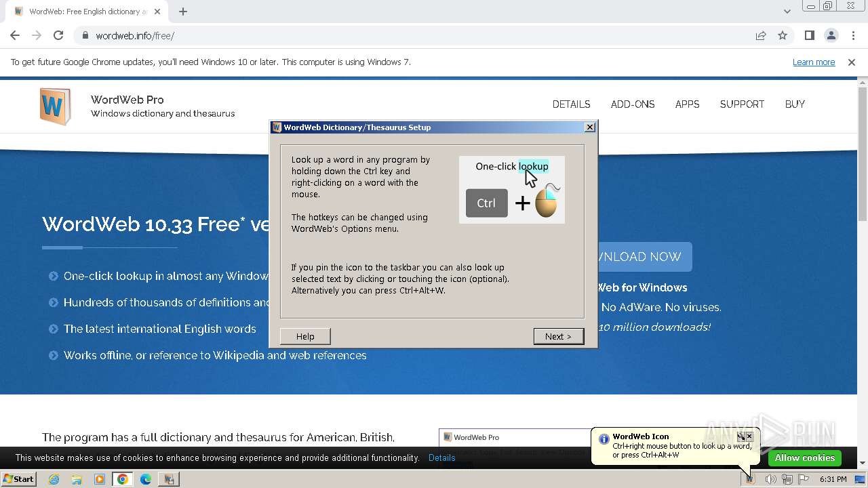Open the ADD-ONS menu item
Screen dimensions: 868x488
click(633, 104)
